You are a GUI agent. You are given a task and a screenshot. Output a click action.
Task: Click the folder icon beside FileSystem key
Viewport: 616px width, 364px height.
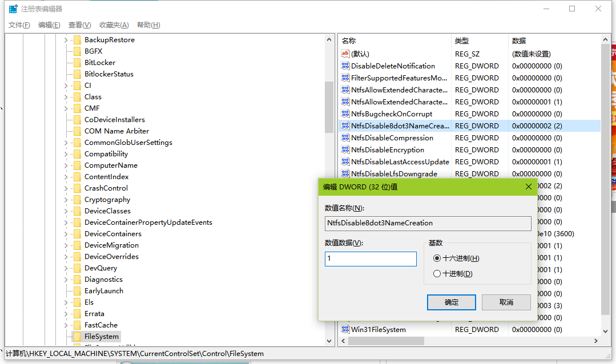77,336
